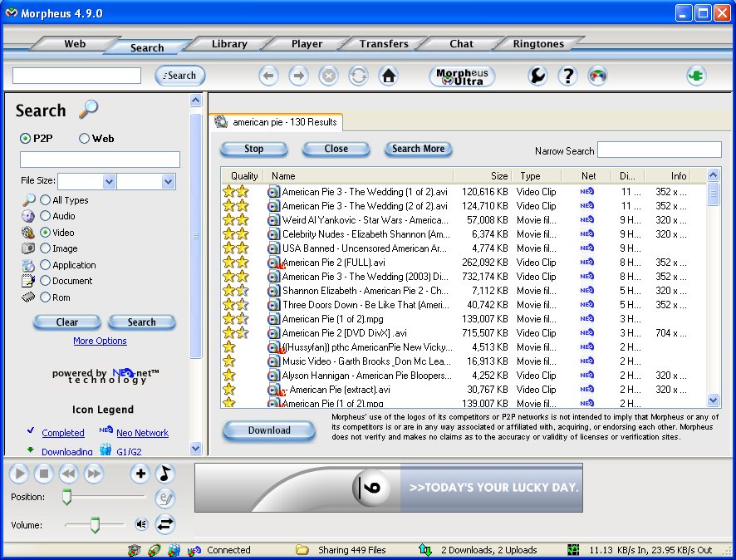Click the repeat arrows icon in player
736x560 pixels.
[165, 523]
